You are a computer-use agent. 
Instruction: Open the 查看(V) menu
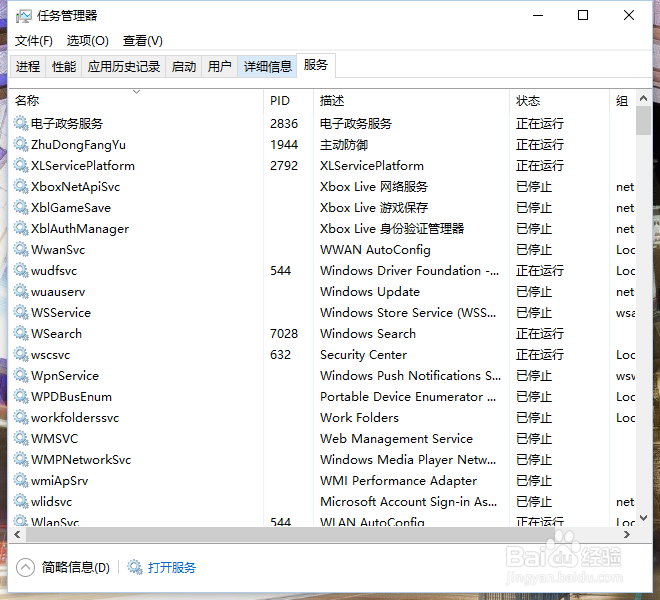click(x=143, y=41)
